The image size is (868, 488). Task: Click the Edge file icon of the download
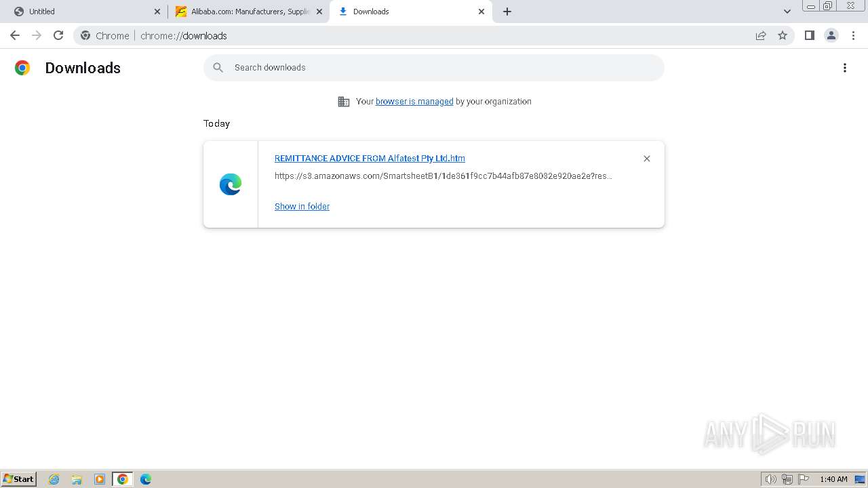click(x=231, y=184)
